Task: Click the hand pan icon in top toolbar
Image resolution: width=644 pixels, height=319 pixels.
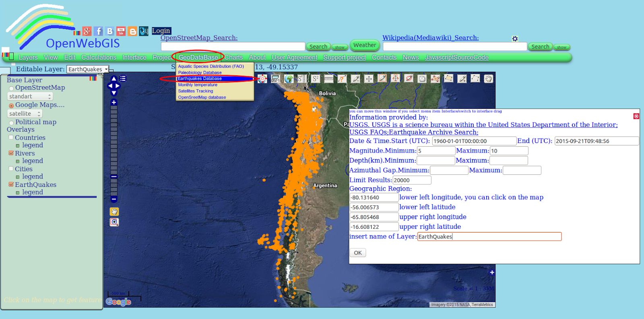Action: tap(488, 79)
